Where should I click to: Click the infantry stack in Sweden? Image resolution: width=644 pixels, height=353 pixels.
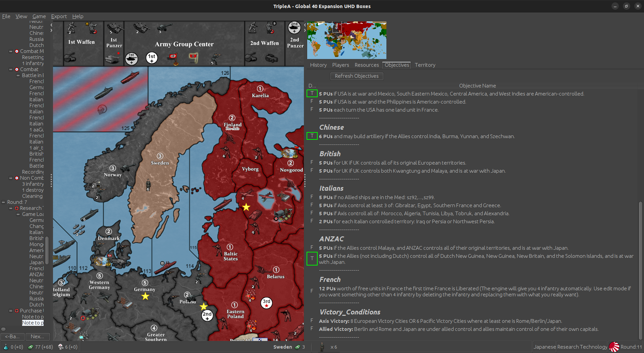(148, 185)
